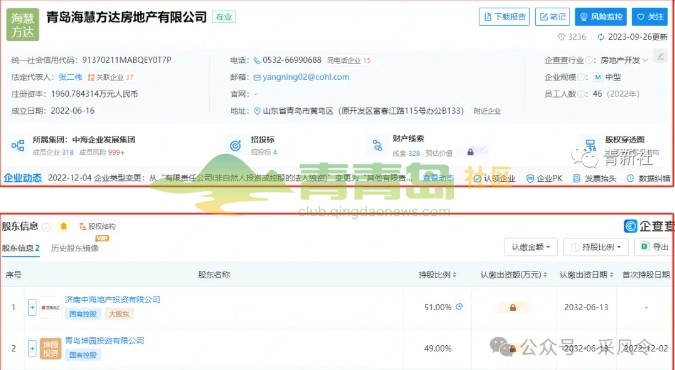
Task: Open email yangning02@cohl.com
Action: point(306,77)
